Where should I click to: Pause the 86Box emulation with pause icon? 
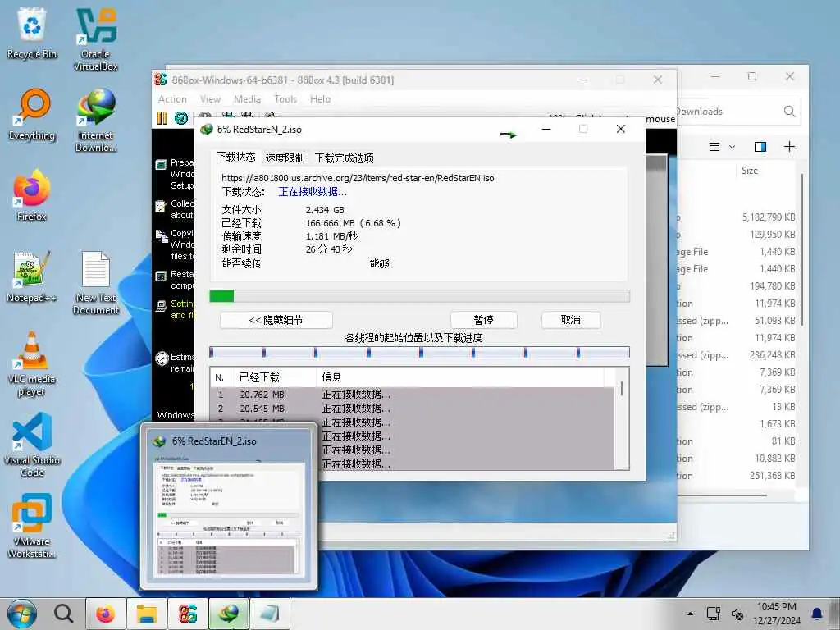(x=162, y=118)
